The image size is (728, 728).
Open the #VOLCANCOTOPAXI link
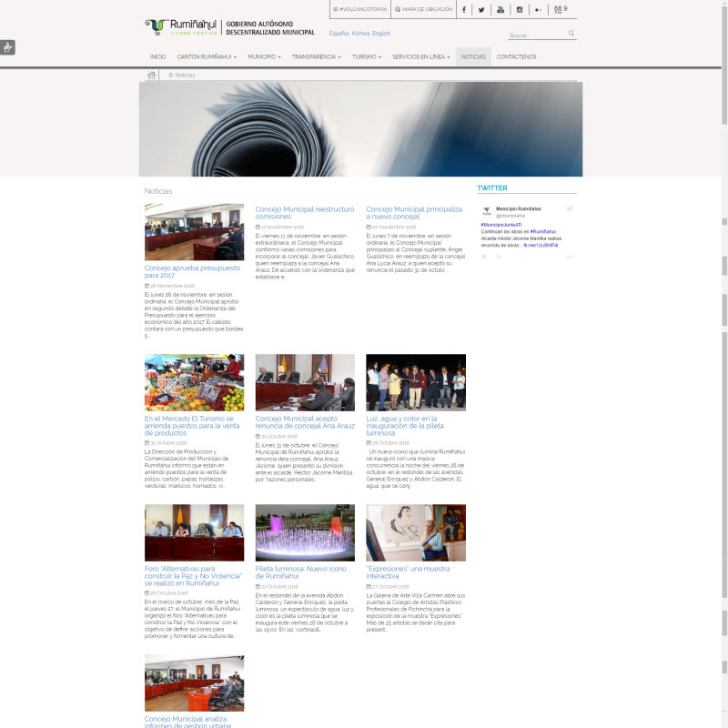[x=359, y=9]
